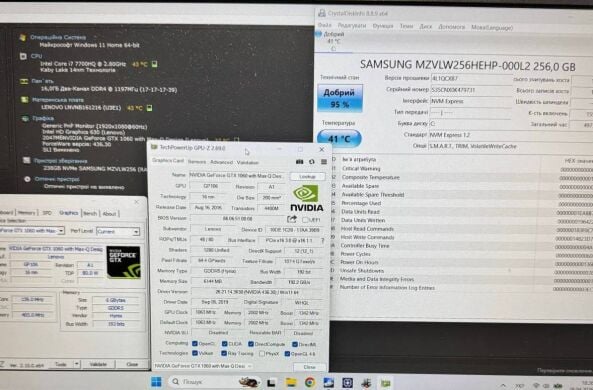Click the health status 95% button in CrystalDiskInfo

340,98
